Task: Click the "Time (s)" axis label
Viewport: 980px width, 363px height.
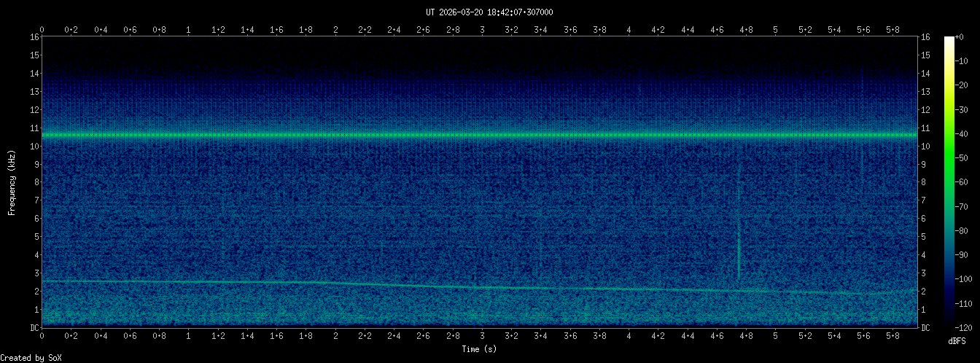Action: coord(480,349)
